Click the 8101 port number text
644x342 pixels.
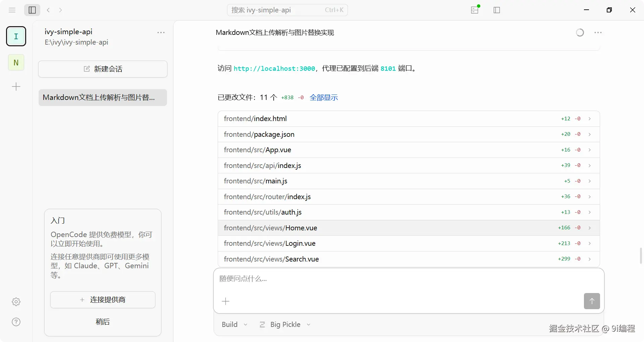coord(388,68)
